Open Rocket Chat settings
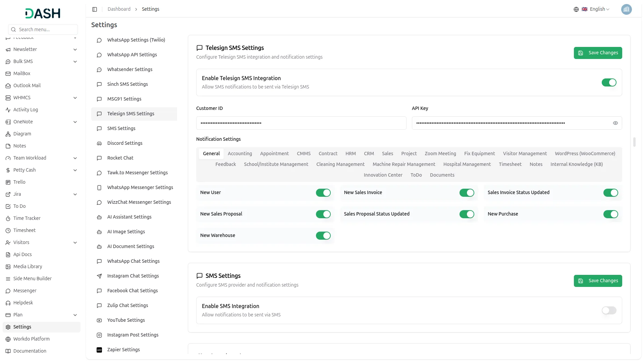Viewport: 644px width, 362px height. pyautogui.click(x=134, y=158)
